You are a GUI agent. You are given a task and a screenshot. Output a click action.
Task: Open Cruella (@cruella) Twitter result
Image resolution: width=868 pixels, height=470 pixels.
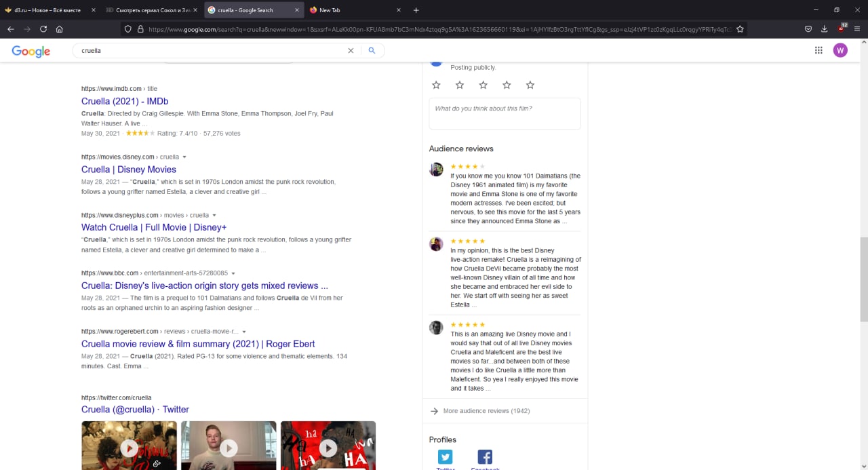[135, 409]
